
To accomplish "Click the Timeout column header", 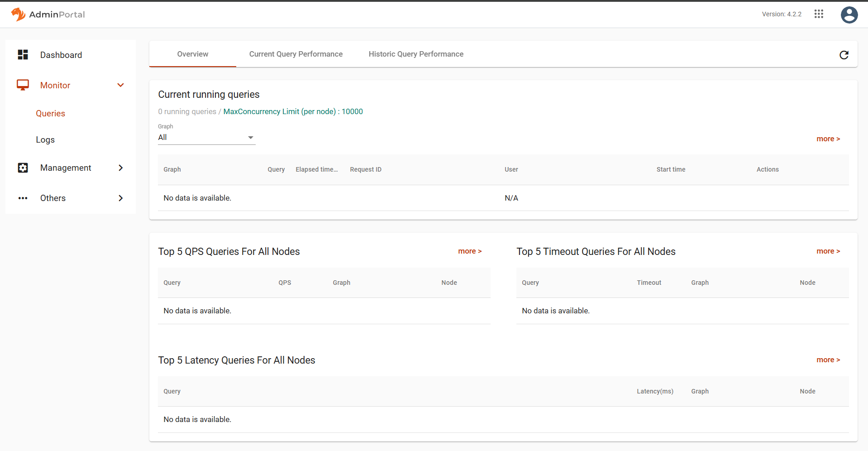I will pos(649,283).
